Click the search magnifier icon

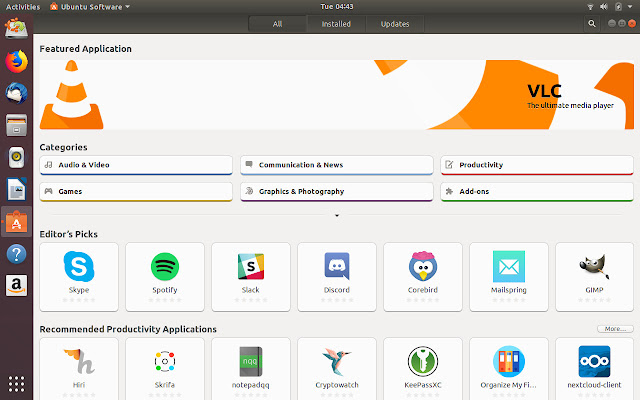[592, 24]
